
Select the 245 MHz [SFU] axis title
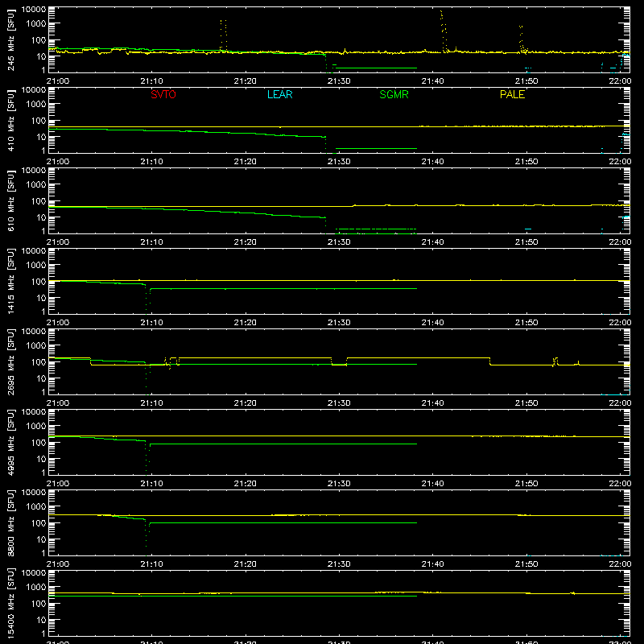pyautogui.click(x=11, y=39)
